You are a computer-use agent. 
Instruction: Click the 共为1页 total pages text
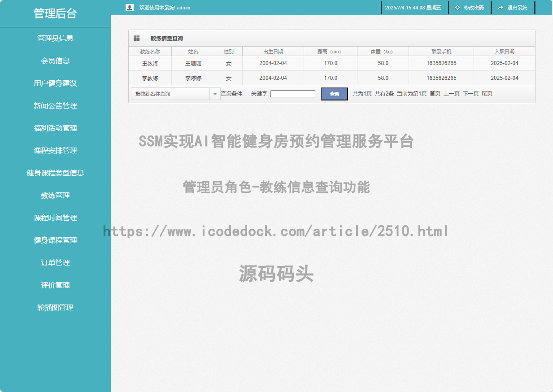[x=362, y=94]
